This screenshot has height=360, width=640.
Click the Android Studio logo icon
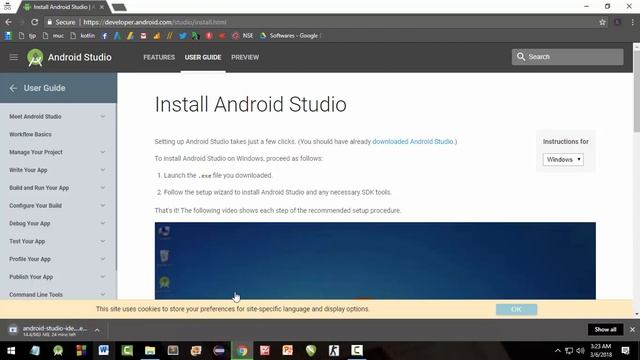(x=35, y=57)
